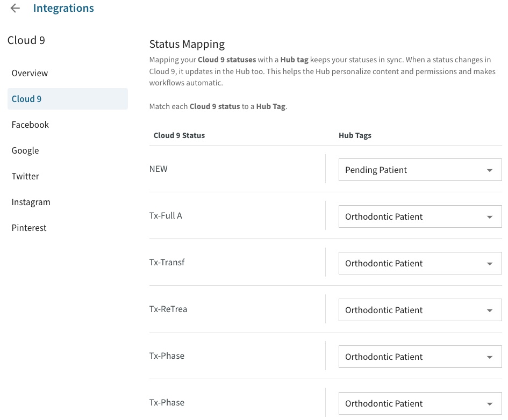Click the dropdown chevron for Tx-ReTrea
The width and height of the screenshot is (508, 420).
(x=490, y=310)
